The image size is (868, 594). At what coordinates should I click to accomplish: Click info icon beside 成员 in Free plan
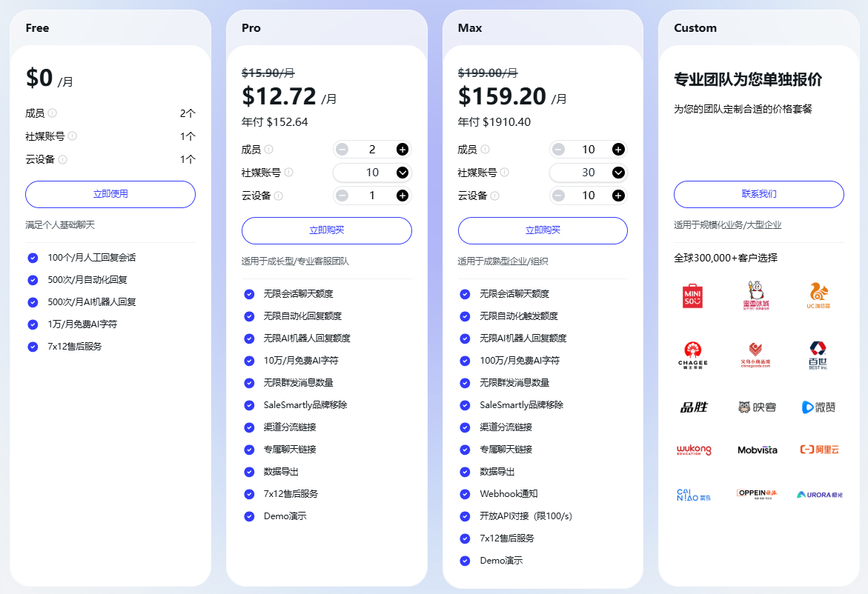(53, 113)
